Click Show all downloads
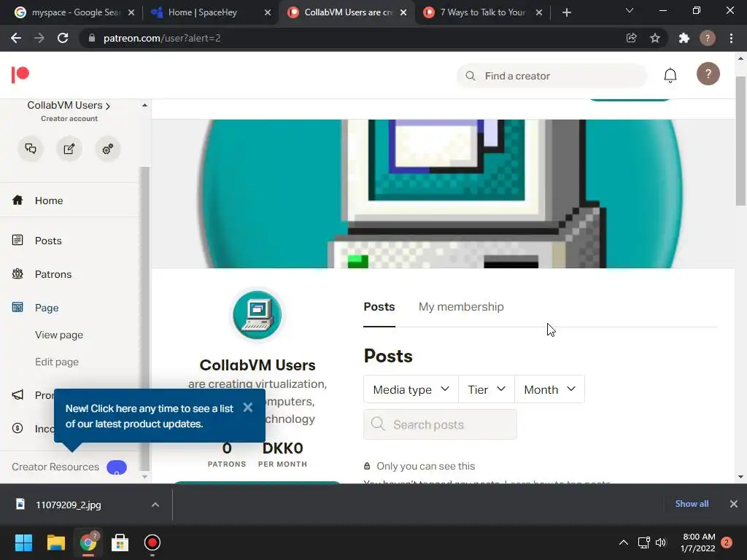Viewport: 747px width, 560px height. pyautogui.click(x=692, y=504)
